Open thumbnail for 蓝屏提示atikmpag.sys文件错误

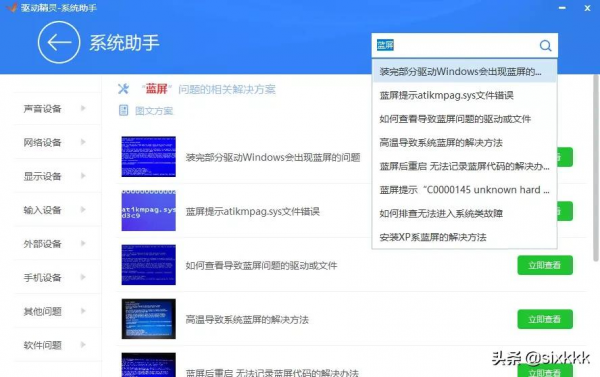(148, 211)
